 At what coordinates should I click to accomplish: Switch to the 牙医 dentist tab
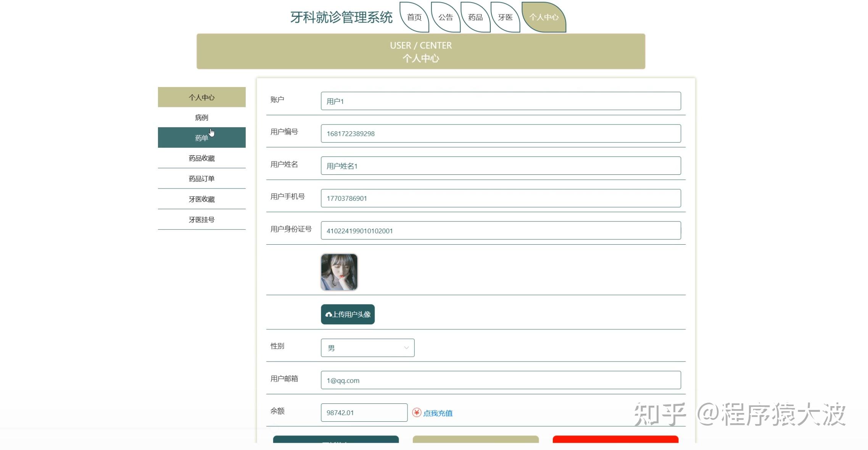point(505,17)
